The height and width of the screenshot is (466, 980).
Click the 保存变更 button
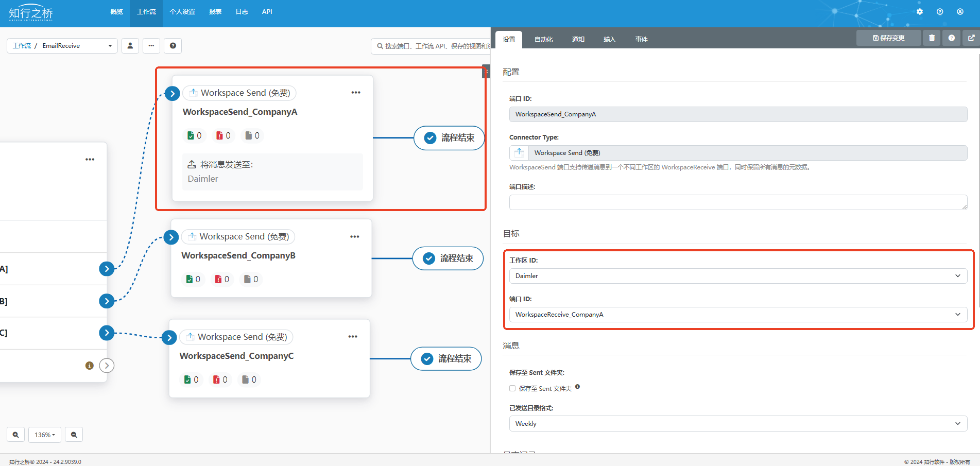(888, 38)
